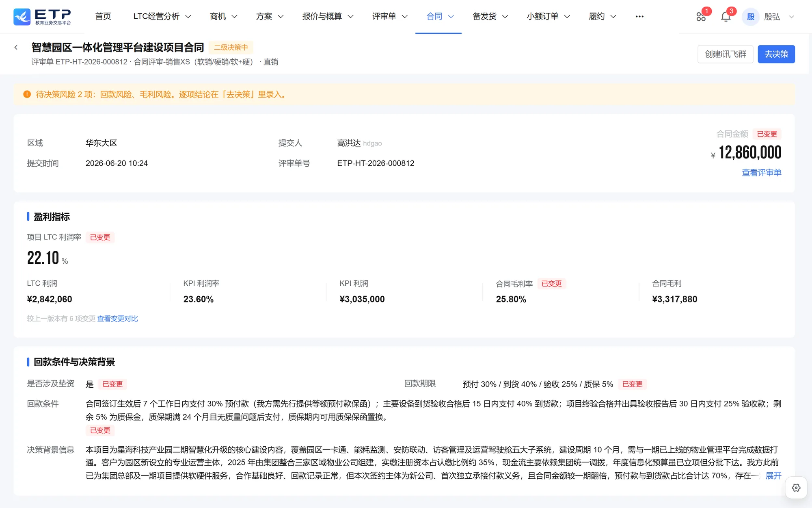Image resolution: width=812 pixels, height=508 pixels.
Task: Expand the 报价与概算 dropdown menu
Action: tap(328, 17)
